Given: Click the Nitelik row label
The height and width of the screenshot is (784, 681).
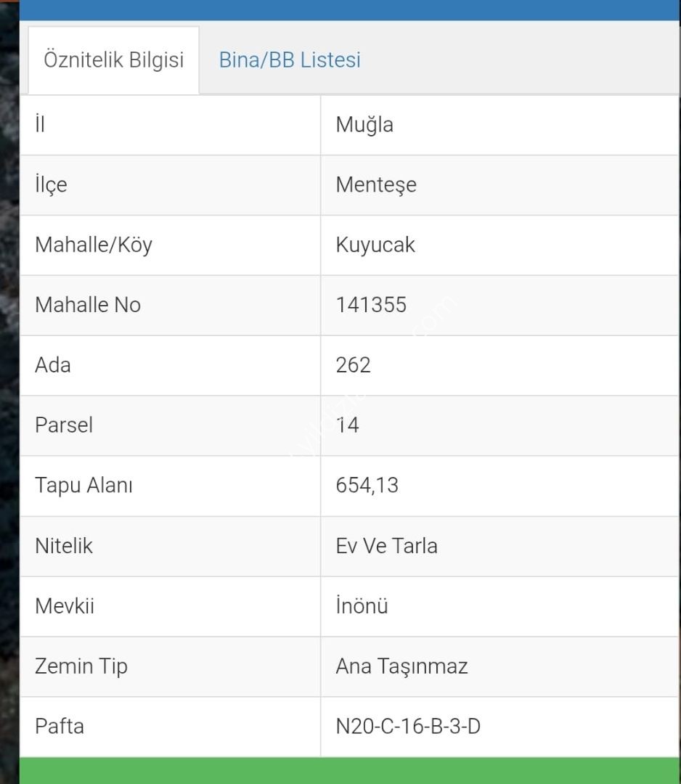Looking at the screenshot, I should 63,546.
